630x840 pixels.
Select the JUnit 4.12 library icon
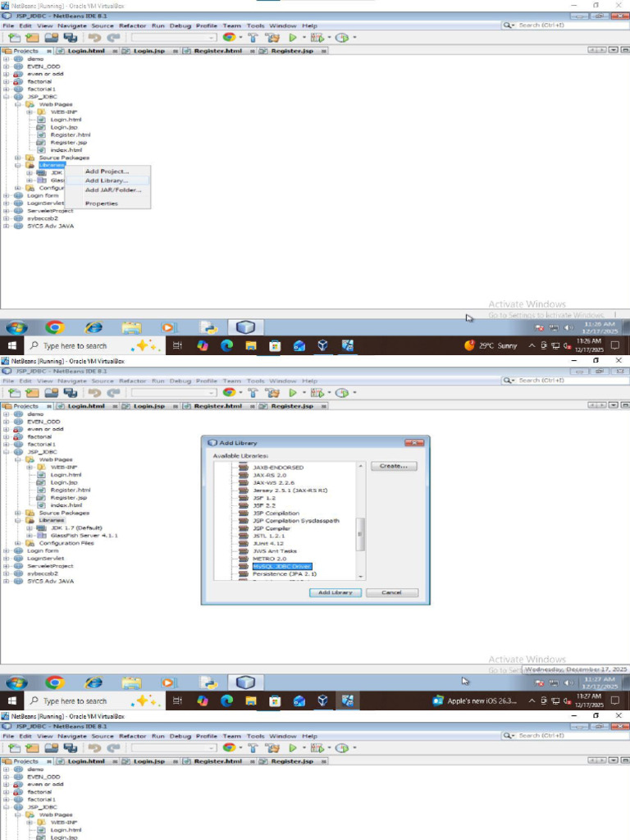pyautogui.click(x=243, y=543)
